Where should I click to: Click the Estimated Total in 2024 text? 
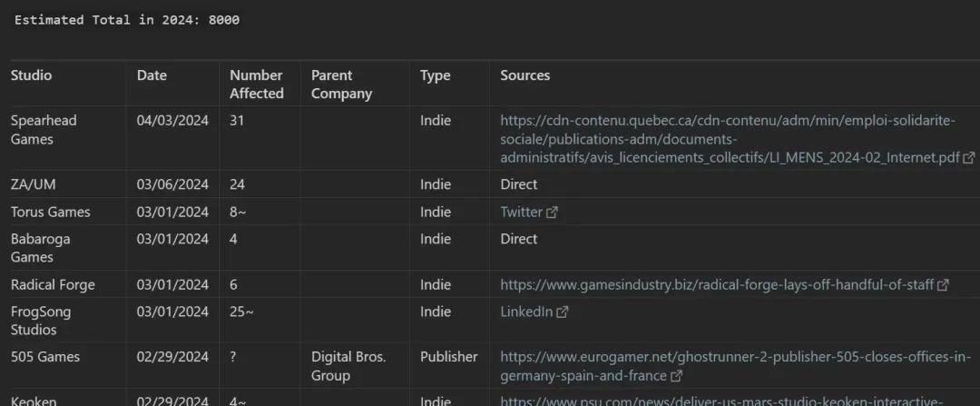coord(127,20)
